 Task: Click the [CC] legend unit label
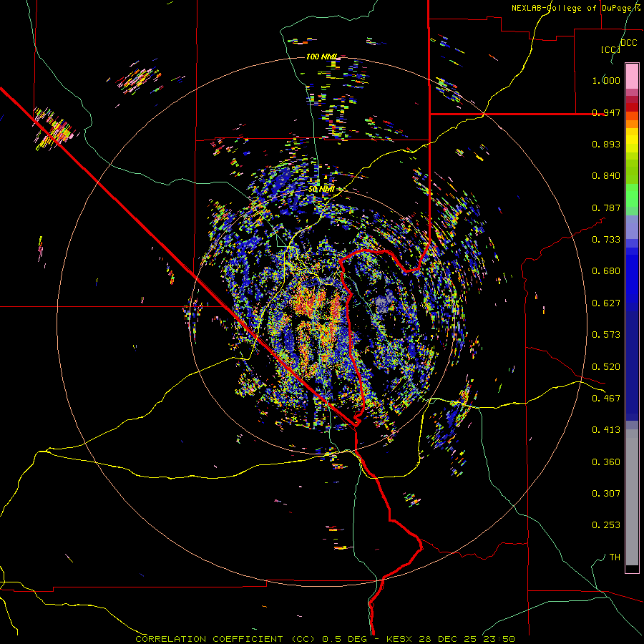pyautogui.click(x=610, y=49)
